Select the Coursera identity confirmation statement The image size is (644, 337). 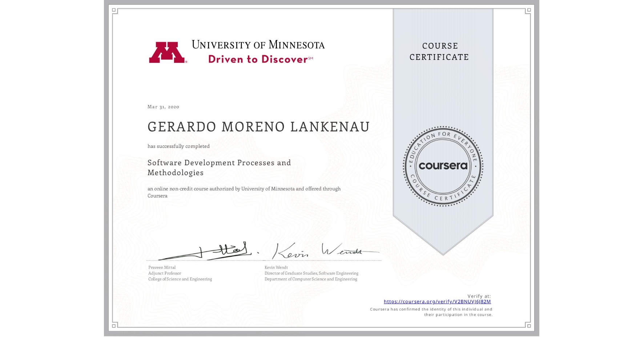[x=431, y=312]
